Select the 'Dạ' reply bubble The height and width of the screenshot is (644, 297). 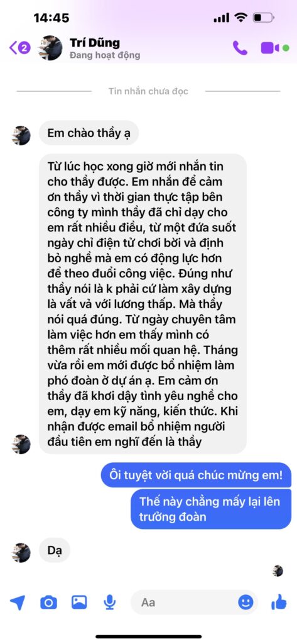point(55,550)
